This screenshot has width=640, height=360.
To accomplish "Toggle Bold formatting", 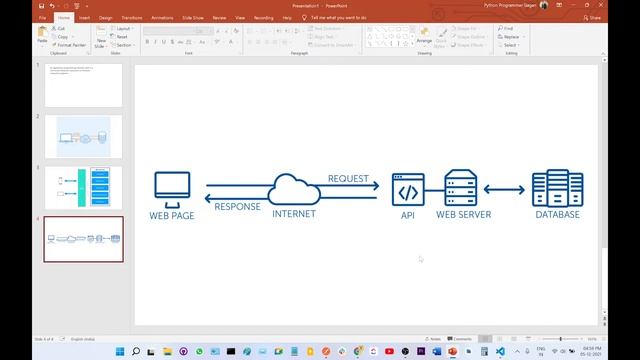I will 147,42.
